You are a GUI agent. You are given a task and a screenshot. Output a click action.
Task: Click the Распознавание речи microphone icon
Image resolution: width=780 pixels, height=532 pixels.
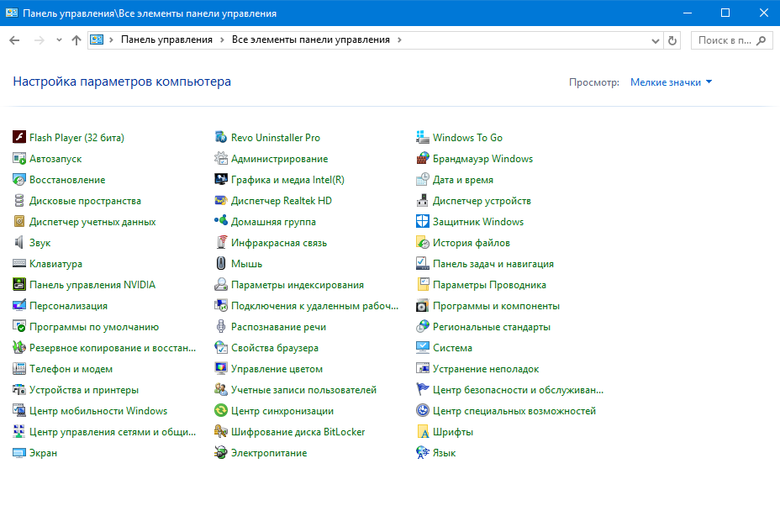click(x=221, y=327)
